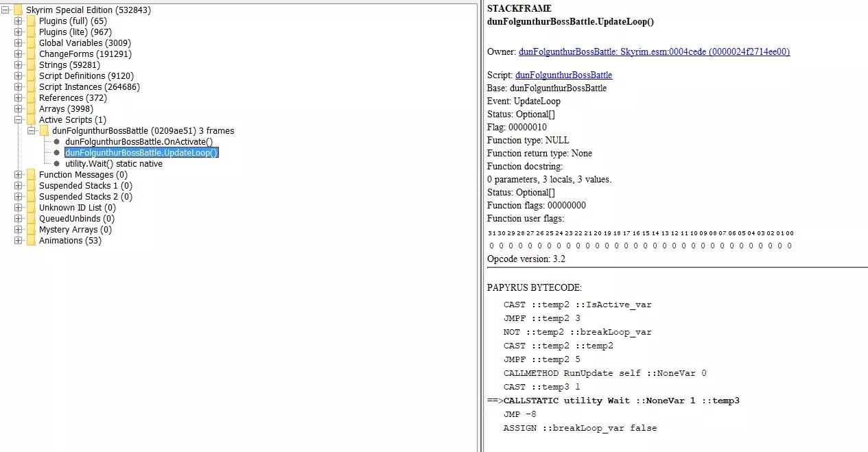Collapse the Active Scripts (1) node
The width and height of the screenshot is (868, 452).
[x=19, y=120]
